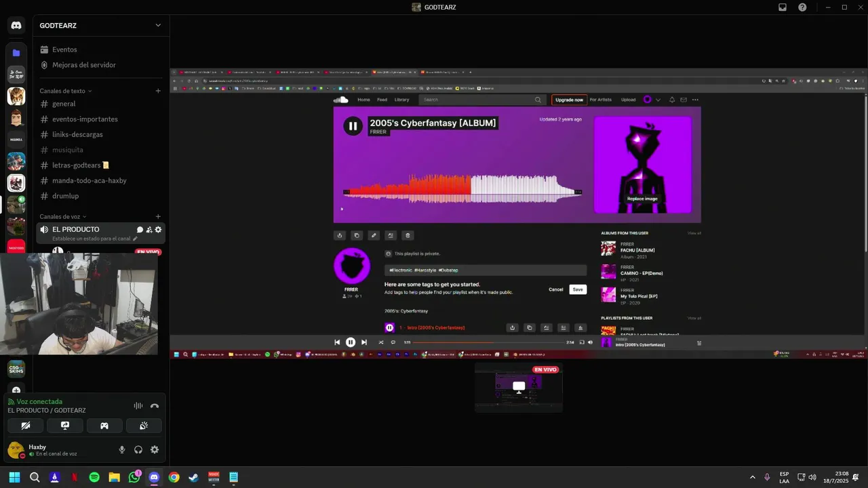
Task: Click the SoundCloud player progress bar
Action: [488, 342]
